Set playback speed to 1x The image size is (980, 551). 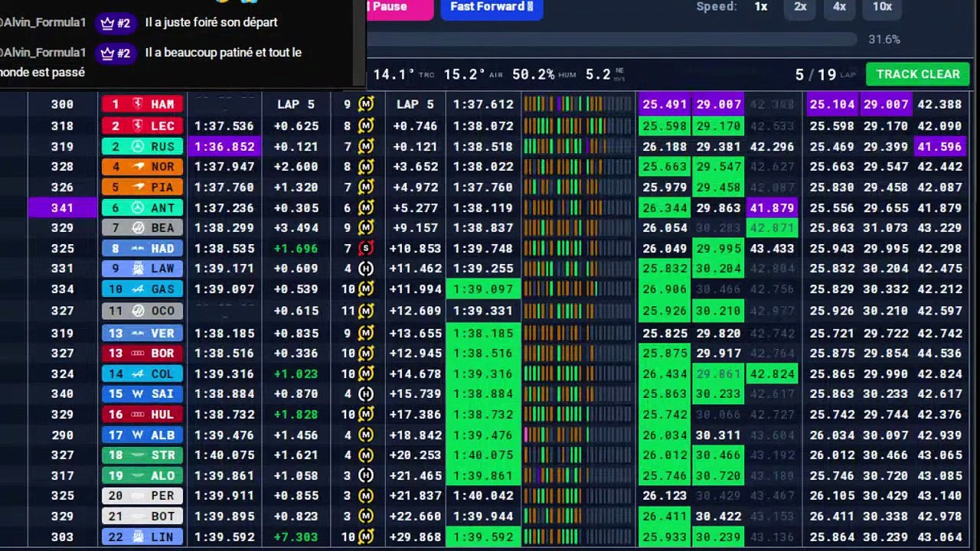tap(760, 7)
